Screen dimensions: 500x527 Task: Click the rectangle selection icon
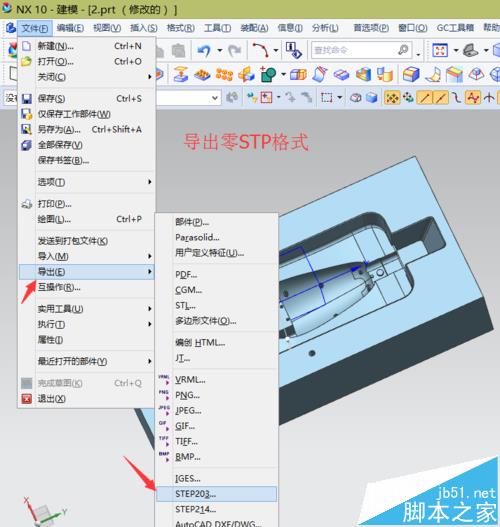coord(327,98)
